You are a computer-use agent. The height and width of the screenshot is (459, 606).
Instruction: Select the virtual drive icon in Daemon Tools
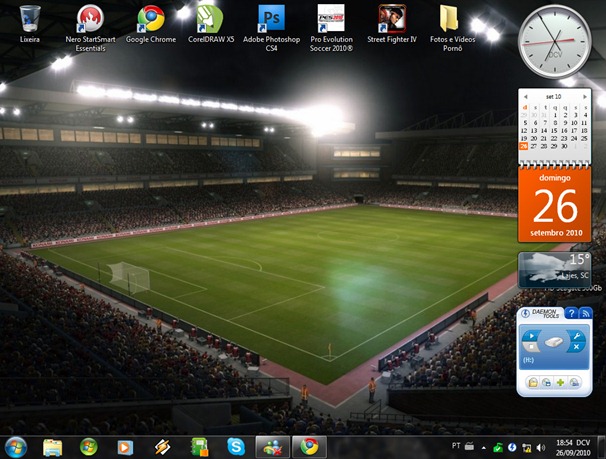point(553,342)
